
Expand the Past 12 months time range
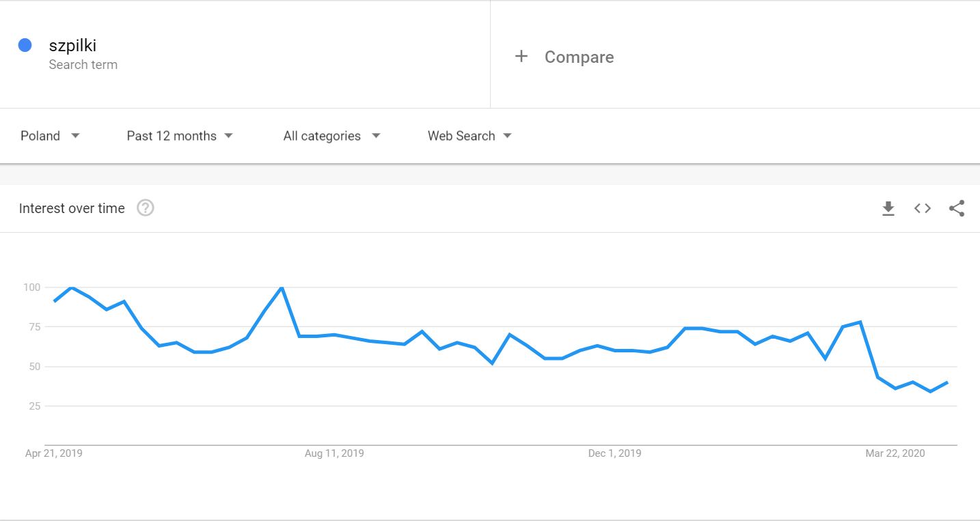click(180, 136)
